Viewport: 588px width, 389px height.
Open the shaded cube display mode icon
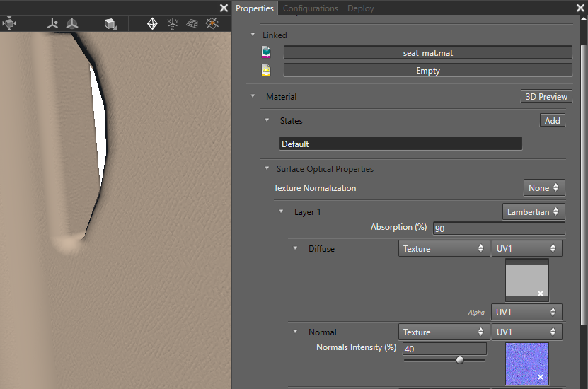coord(110,24)
